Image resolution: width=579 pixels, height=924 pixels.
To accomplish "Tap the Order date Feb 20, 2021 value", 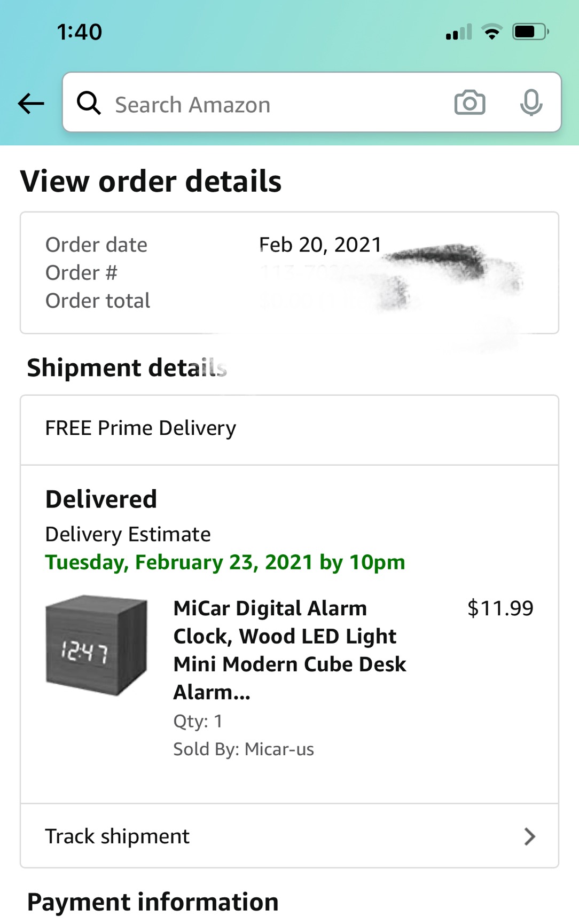I will tap(320, 245).
